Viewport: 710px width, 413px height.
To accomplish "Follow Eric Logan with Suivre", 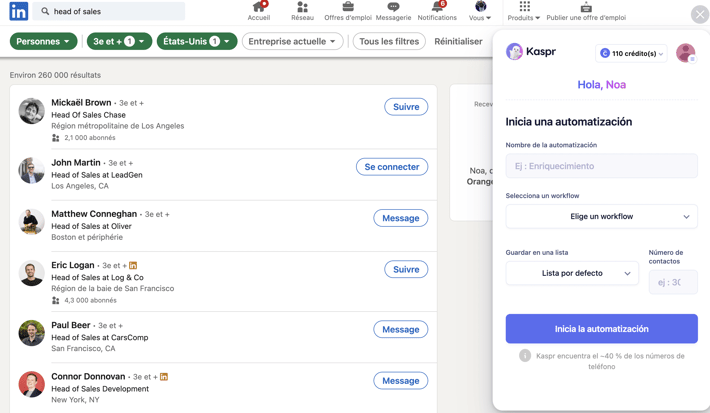I will (406, 269).
